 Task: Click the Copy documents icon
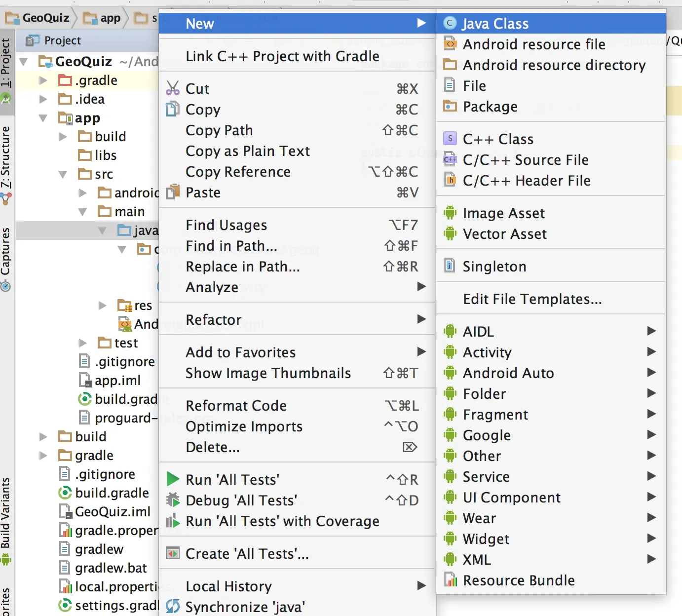tap(173, 109)
